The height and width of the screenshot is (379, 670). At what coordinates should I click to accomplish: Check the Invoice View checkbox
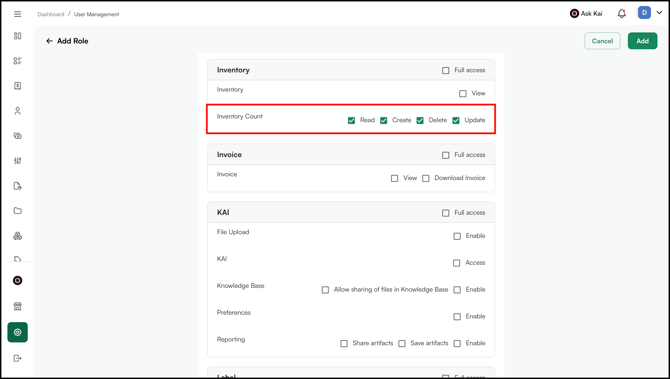click(x=394, y=178)
